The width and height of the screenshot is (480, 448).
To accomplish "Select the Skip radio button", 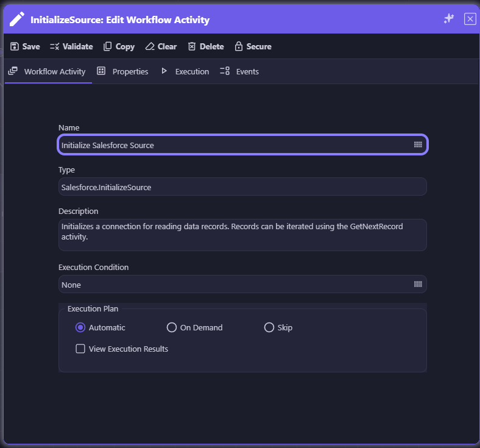I will pyautogui.click(x=269, y=327).
